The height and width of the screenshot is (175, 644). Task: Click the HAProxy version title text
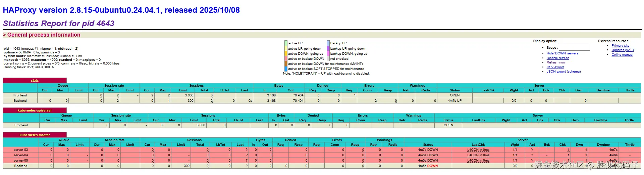click(x=121, y=10)
